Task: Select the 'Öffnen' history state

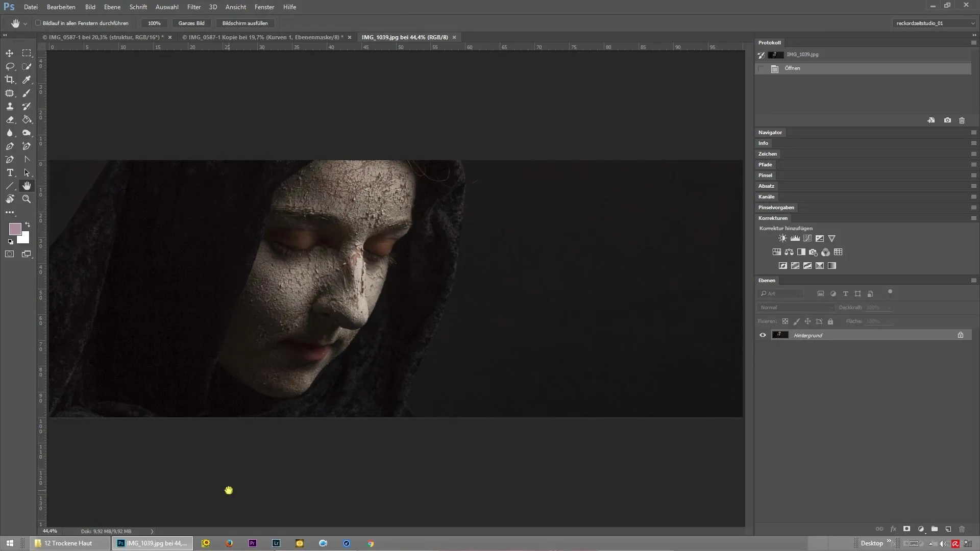Action: (x=863, y=68)
